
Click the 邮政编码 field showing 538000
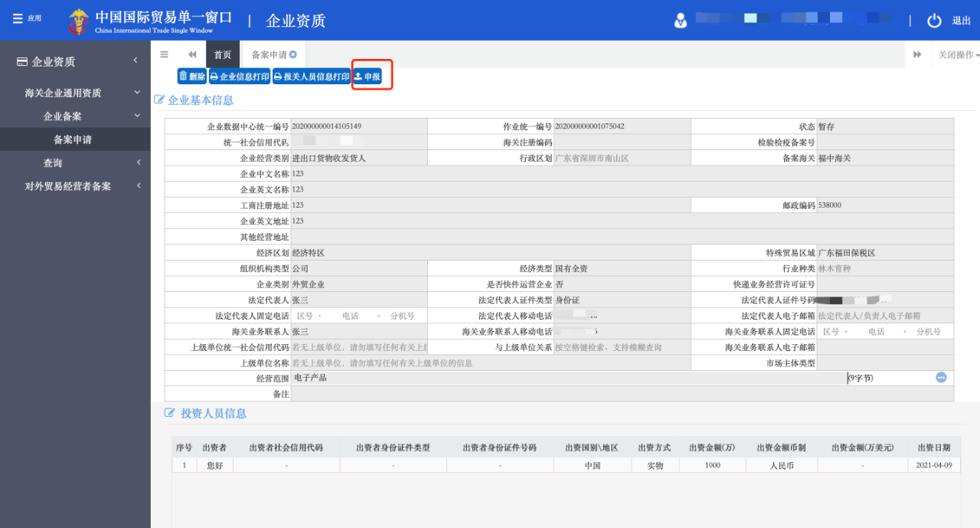[x=885, y=205]
